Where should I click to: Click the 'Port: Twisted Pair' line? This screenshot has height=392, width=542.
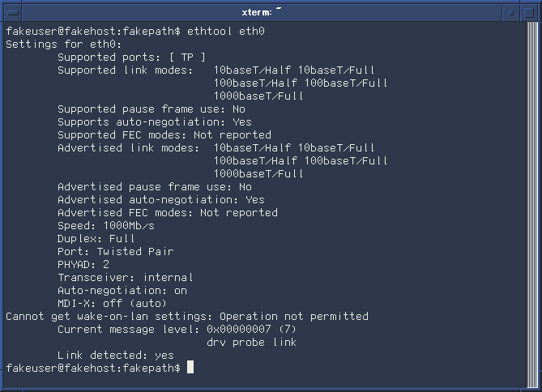[x=116, y=251]
